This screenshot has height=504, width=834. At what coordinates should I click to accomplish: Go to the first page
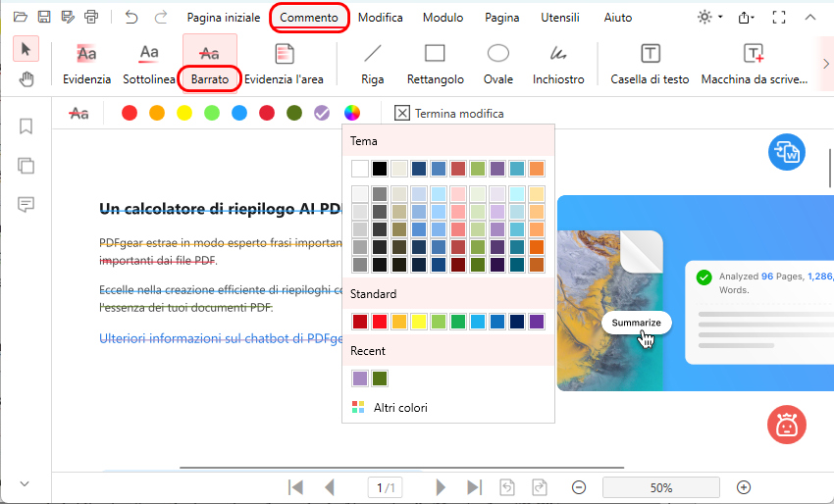click(295, 487)
